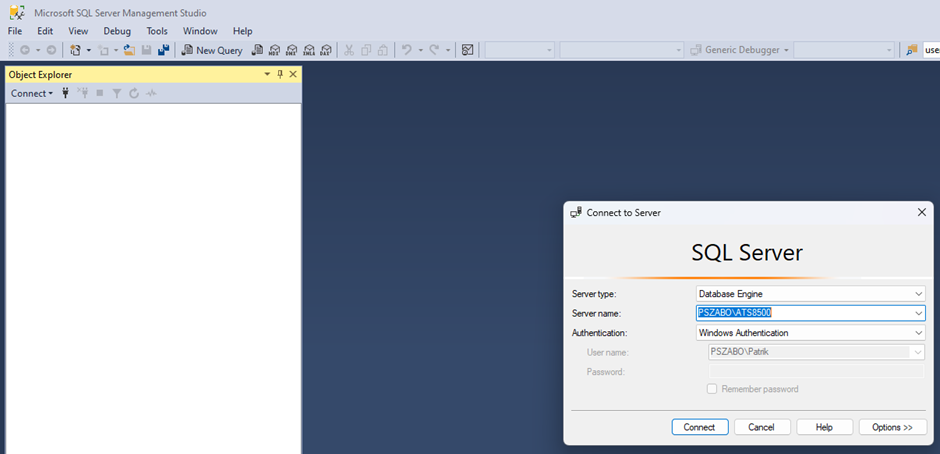This screenshot has height=454, width=940.
Task: Click the Analysis Services DAX Query icon
Action: point(326,50)
